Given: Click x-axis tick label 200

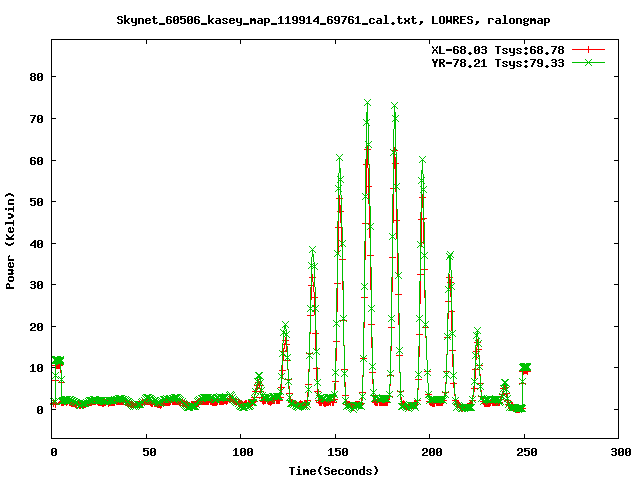Looking at the screenshot, I should (432, 452).
